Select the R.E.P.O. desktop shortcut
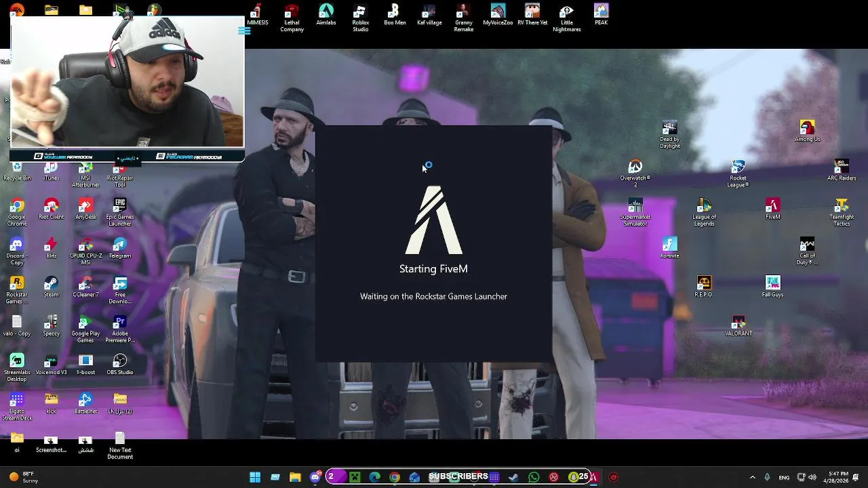Viewport: 868px width, 488px height. (x=704, y=287)
